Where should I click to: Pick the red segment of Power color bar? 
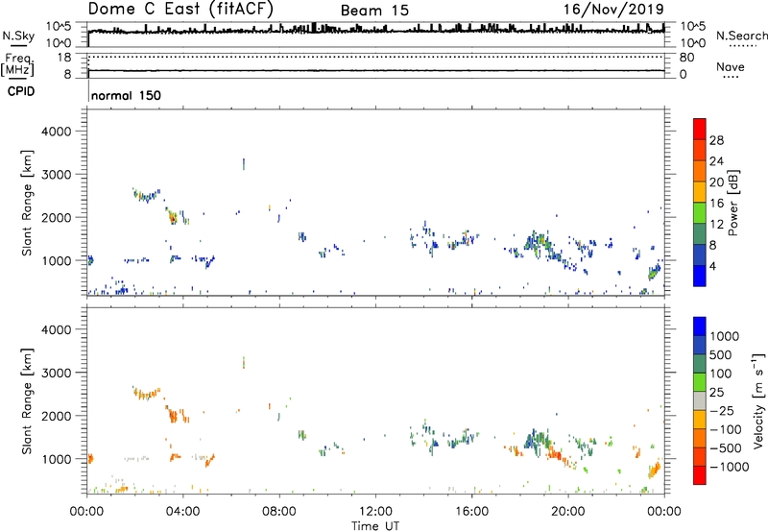pos(700,129)
